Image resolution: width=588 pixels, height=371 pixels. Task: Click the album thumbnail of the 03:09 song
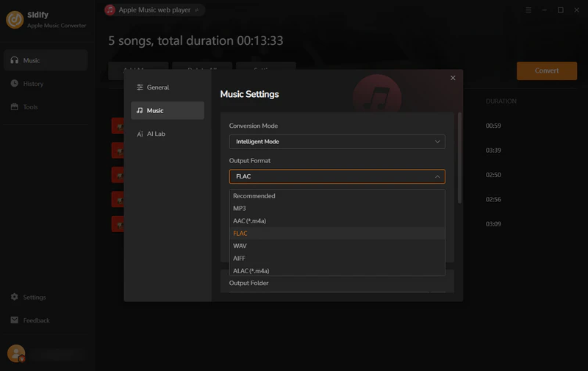coord(118,224)
